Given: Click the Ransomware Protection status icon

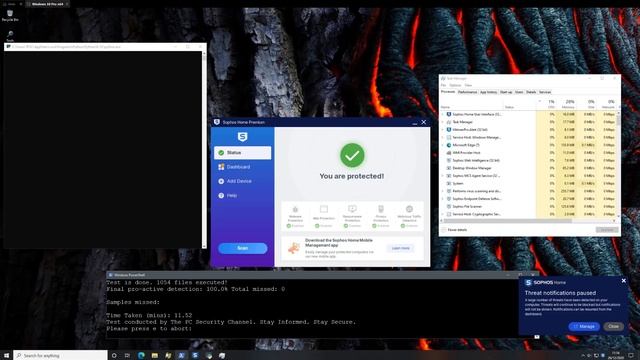Looking at the screenshot, I should (x=352, y=209).
